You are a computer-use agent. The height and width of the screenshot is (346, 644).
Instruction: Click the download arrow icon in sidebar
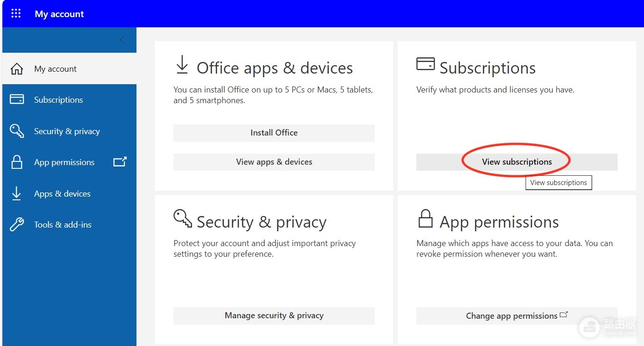coord(17,193)
